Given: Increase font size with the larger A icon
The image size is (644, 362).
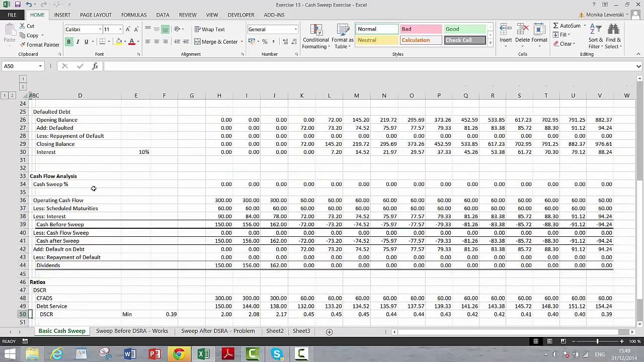Looking at the screenshot, I should click(x=128, y=30).
